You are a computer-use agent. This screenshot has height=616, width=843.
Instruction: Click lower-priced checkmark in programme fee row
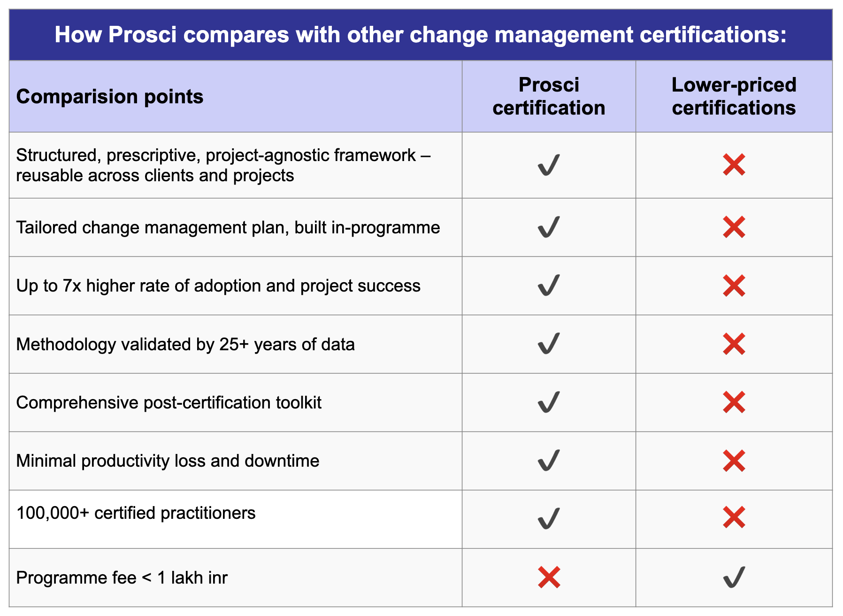734,577
